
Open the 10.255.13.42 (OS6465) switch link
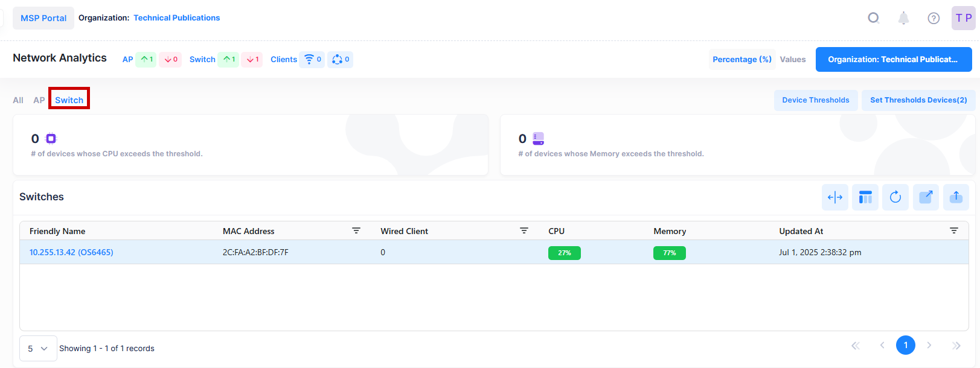click(x=71, y=252)
